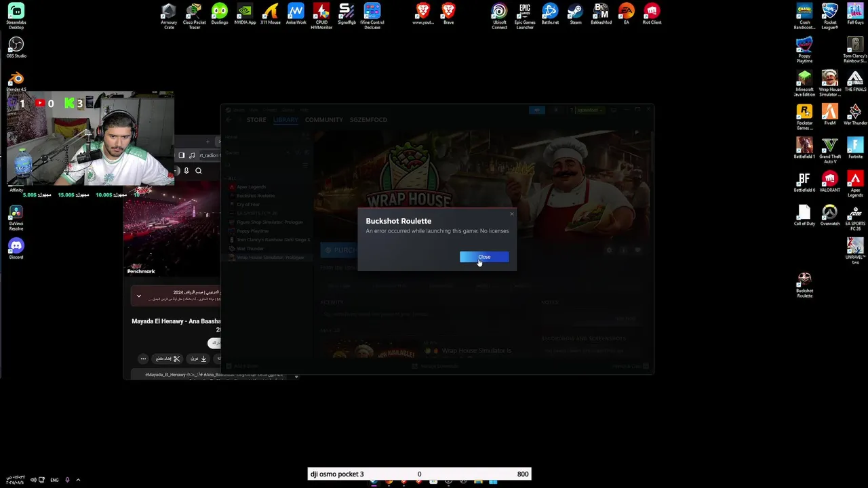The width and height of the screenshot is (868, 488).
Task: Select FiveM desktop icon
Action: [x=830, y=115]
